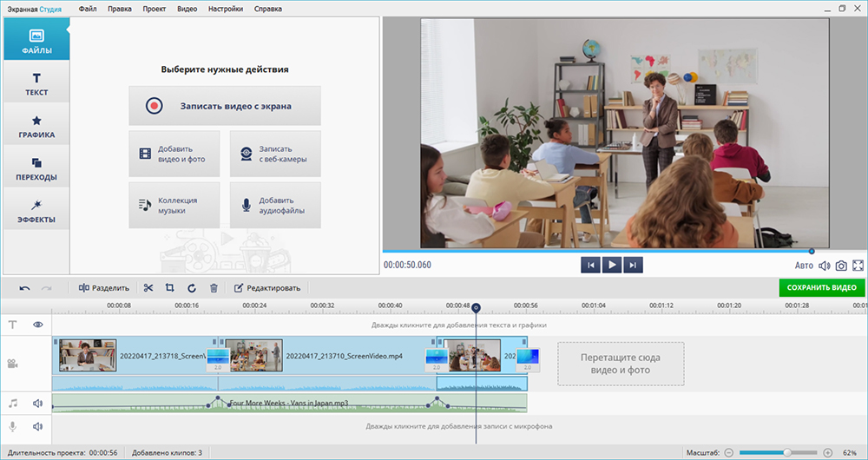Zoom in timeline with plus icon
Viewport: 868px width, 460px height.
(x=828, y=453)
